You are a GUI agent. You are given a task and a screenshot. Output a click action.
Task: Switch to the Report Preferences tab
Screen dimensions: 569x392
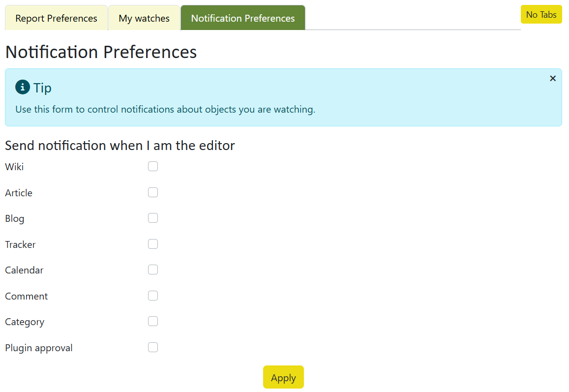click(x=56, y=18)
